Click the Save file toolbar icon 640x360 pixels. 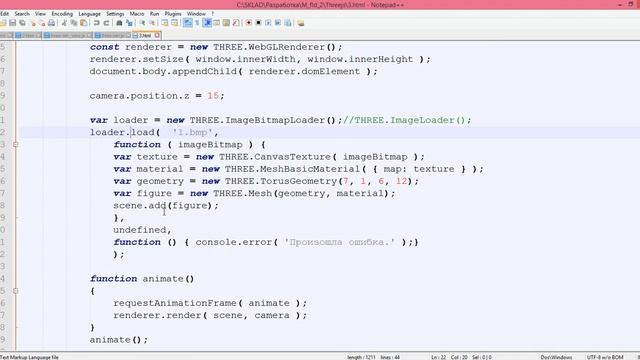pos(13,23)
